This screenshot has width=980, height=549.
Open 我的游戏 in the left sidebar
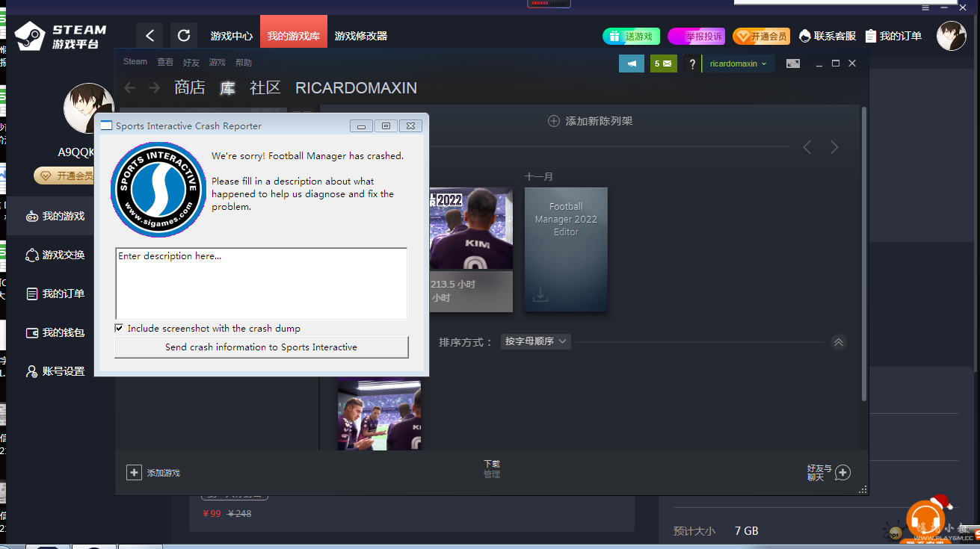(55, 217)
